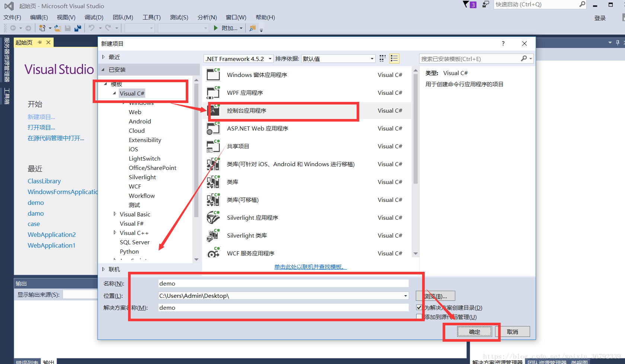Open the Edit menu
625x364 pixels.
(39, 17)
